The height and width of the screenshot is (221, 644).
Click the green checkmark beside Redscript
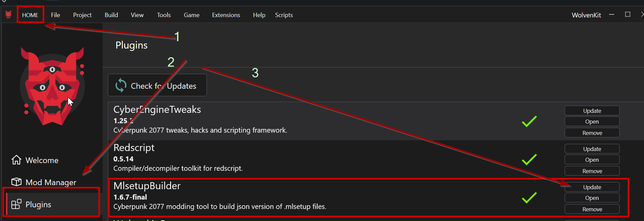[x=529, y=159]
